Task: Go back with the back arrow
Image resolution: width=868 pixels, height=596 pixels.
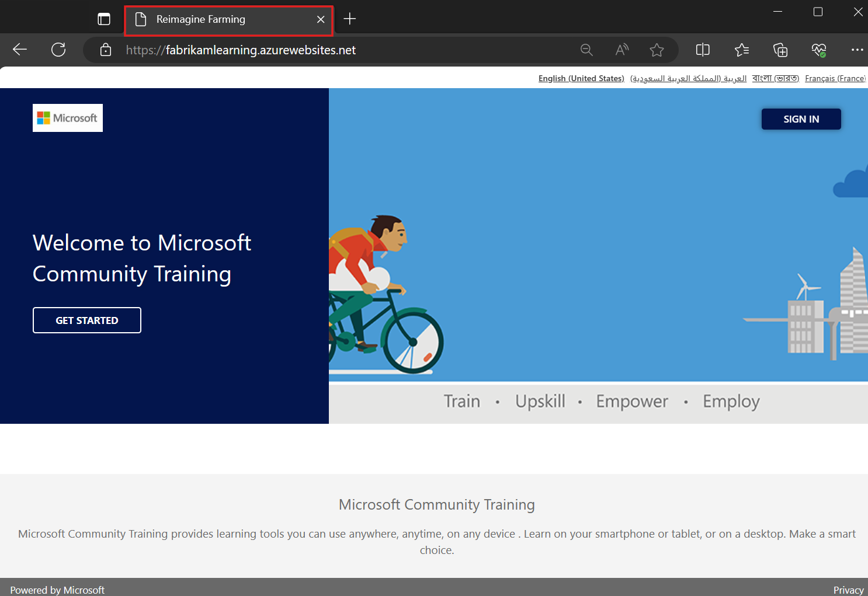Action: coord(20,50)
